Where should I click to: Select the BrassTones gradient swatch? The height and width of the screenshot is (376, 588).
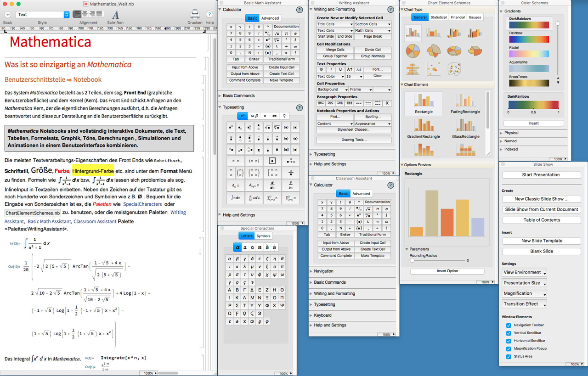(x=529, y=83)
